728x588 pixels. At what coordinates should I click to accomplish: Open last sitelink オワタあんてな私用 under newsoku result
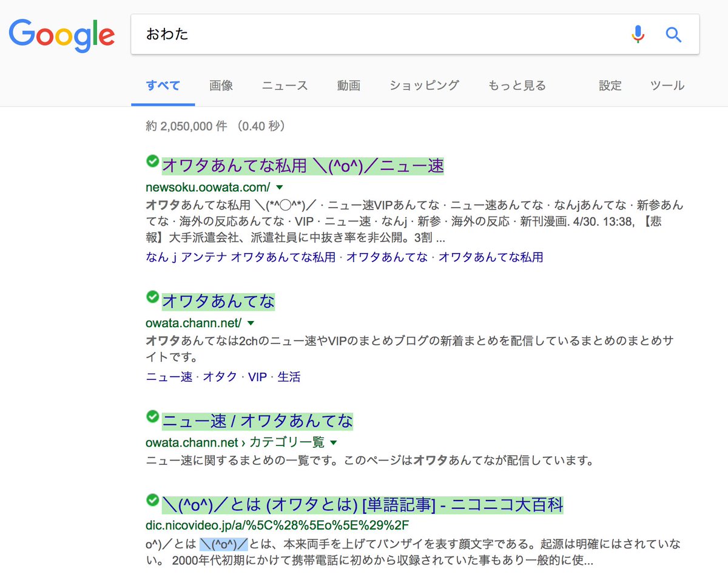[x=491, y=257]
